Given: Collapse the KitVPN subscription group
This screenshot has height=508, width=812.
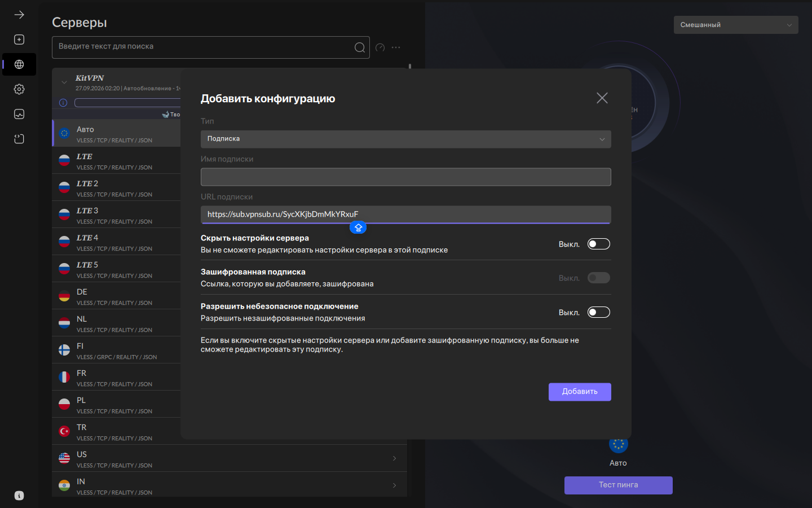Looking at the screenshot, I should [x=64, y=82].
